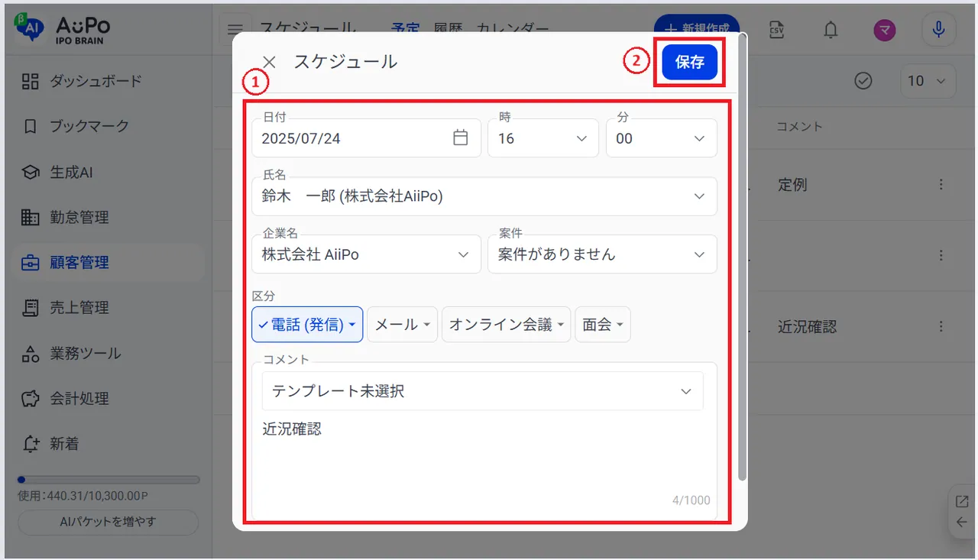This screenshot has width=978, height=560.
Task: Select the 面会 category chip
Action: click(x=603, y=325)
